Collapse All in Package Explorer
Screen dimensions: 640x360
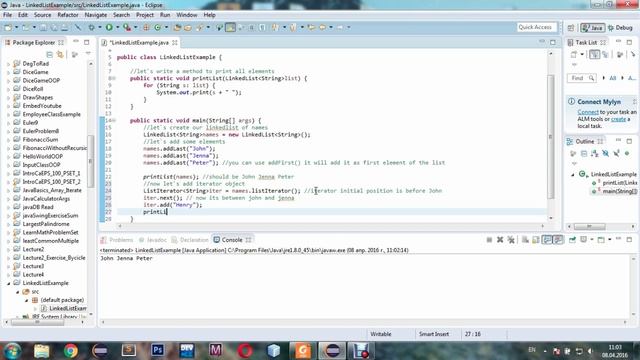click(49, 54)
